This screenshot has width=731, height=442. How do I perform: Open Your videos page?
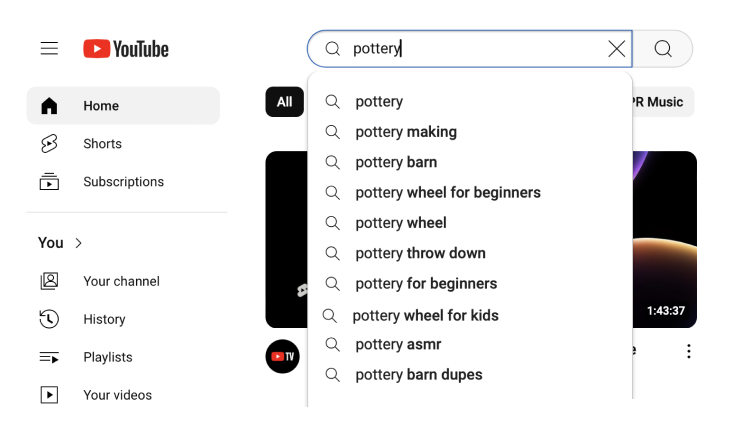point(117,395)
